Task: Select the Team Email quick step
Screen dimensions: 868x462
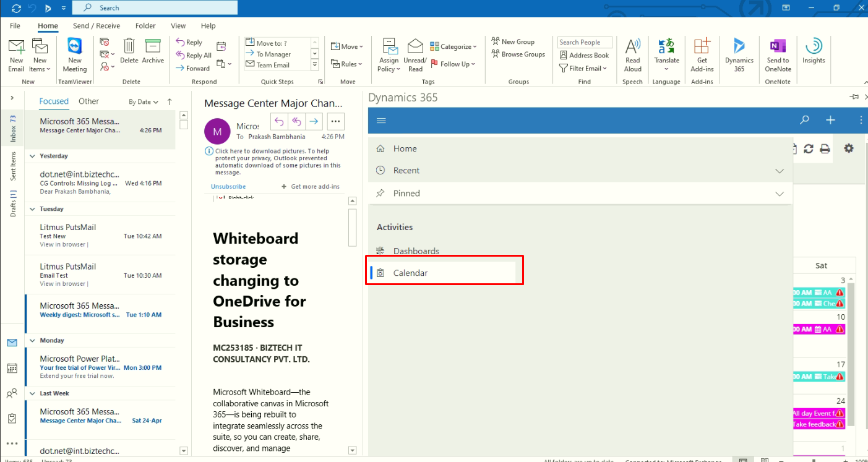Action: click(x=268, y=65)
